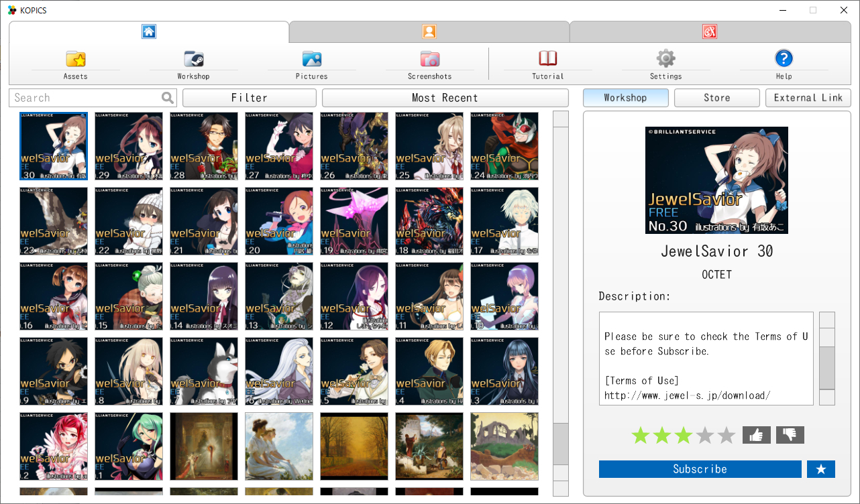The height and width of the screenshot is (504, 860).
Task: Open the Help question mark icon
Action: tap(784, 59)
